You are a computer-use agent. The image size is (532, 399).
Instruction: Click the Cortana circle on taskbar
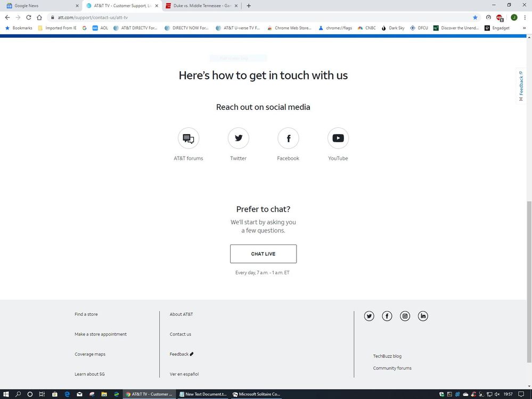30,394
